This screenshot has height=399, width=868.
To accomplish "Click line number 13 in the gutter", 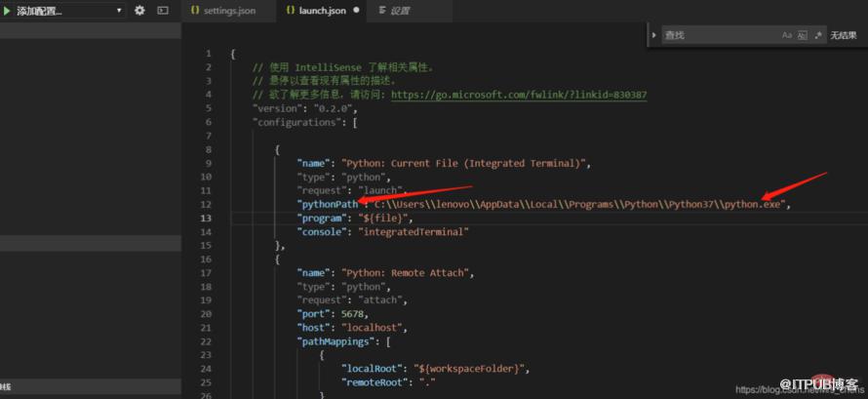I will click(206, 219).
